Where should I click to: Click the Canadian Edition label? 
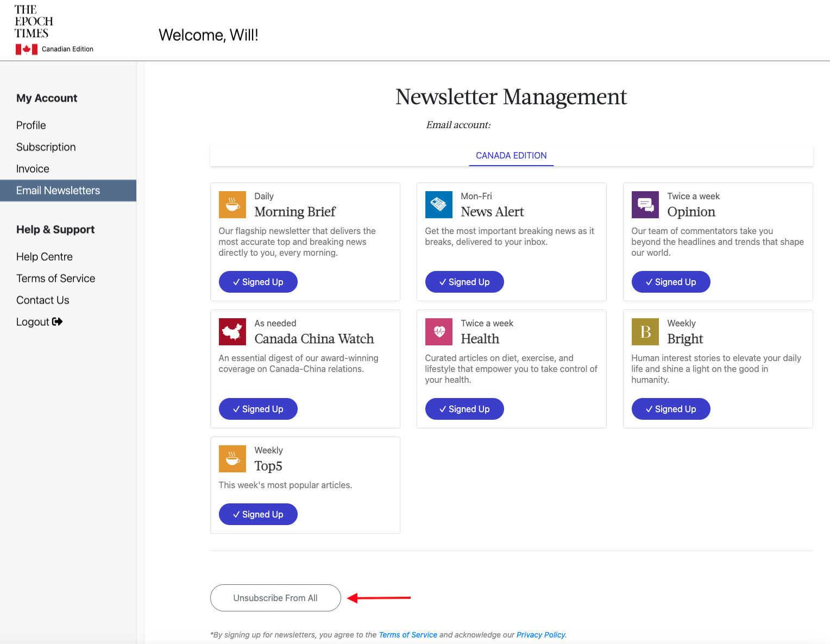(x=67, y=49)
